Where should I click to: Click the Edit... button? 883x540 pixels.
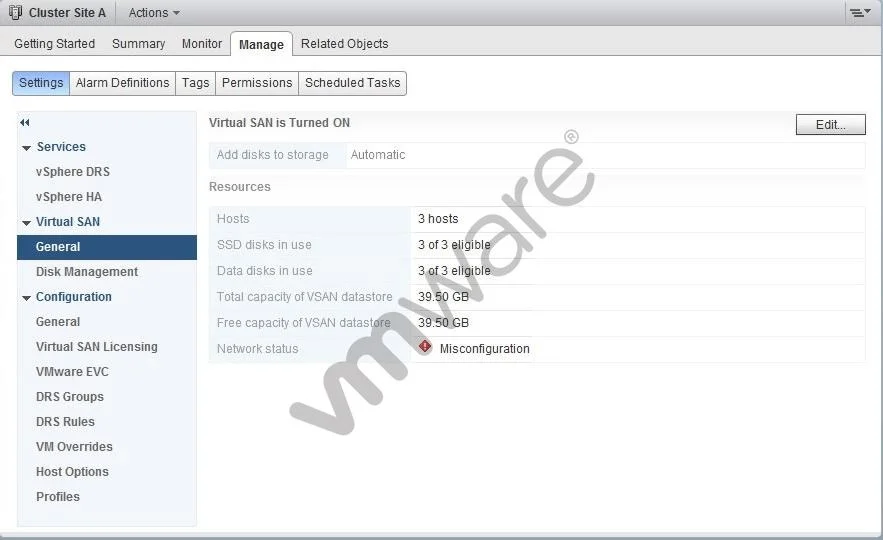click(831, 124)
